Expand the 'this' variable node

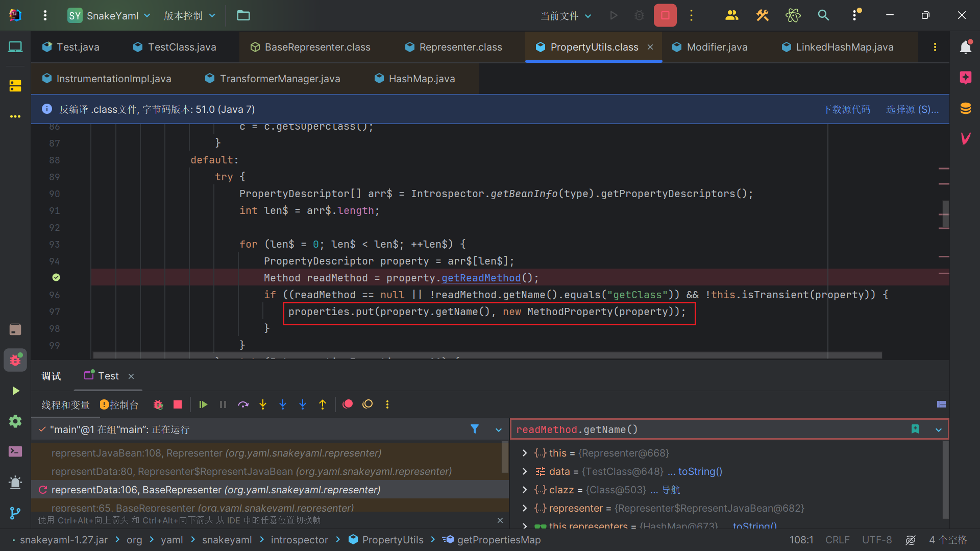point(525,453)
